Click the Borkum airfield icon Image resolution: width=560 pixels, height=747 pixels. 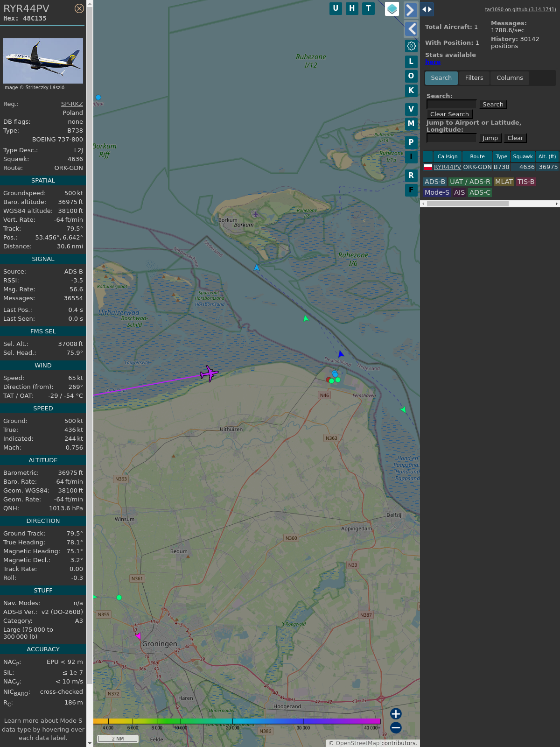click(x=255, y=214)
